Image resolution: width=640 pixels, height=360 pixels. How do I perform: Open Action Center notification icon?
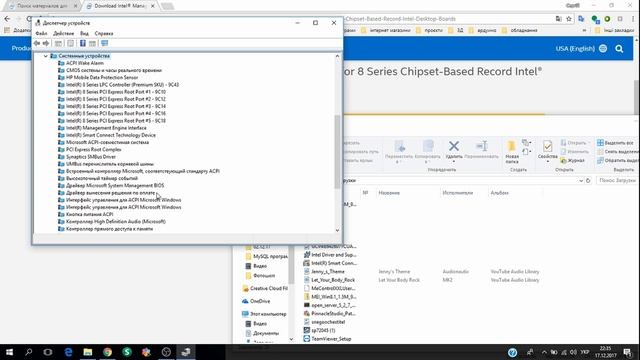(627, 352)
